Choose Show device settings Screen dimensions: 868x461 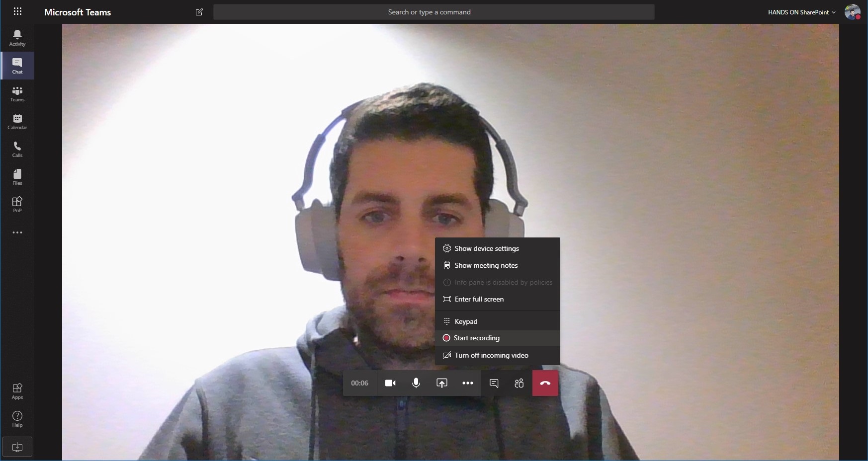(486, 248)
